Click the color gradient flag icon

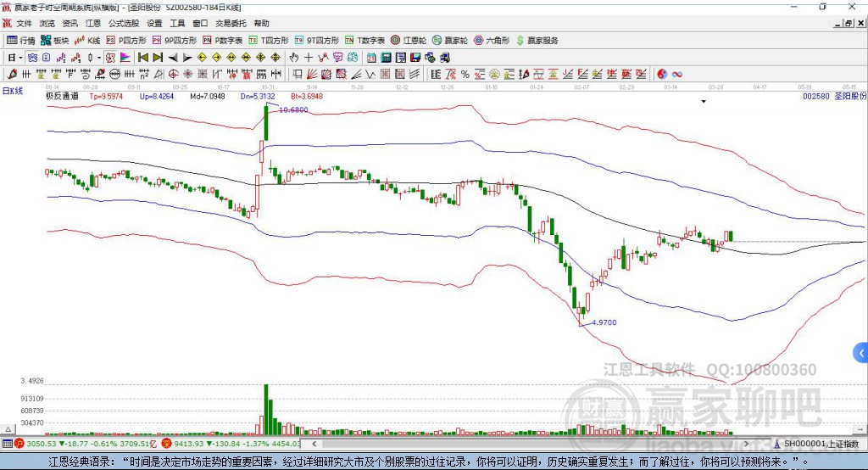[x=125, y=58]
